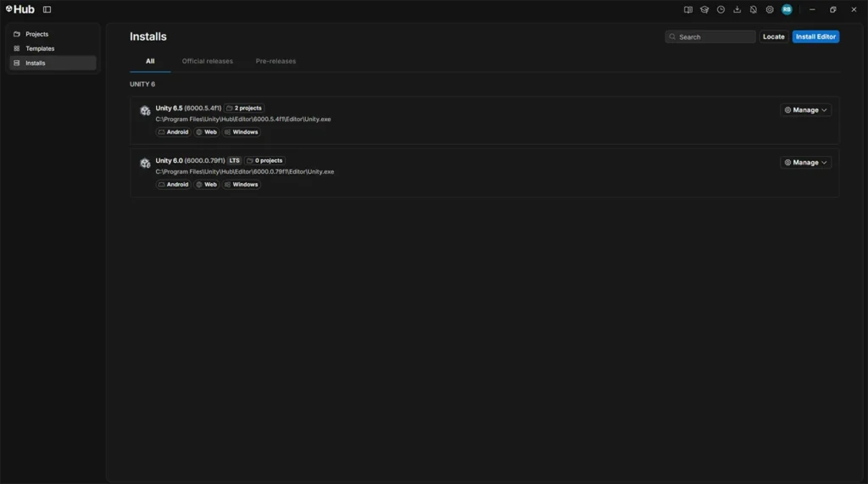Image resolution: width=868 pixels, height=484 pixels.
Task: Collapse the sidebar with the panel toggle icon
Action: click(47, 9)
